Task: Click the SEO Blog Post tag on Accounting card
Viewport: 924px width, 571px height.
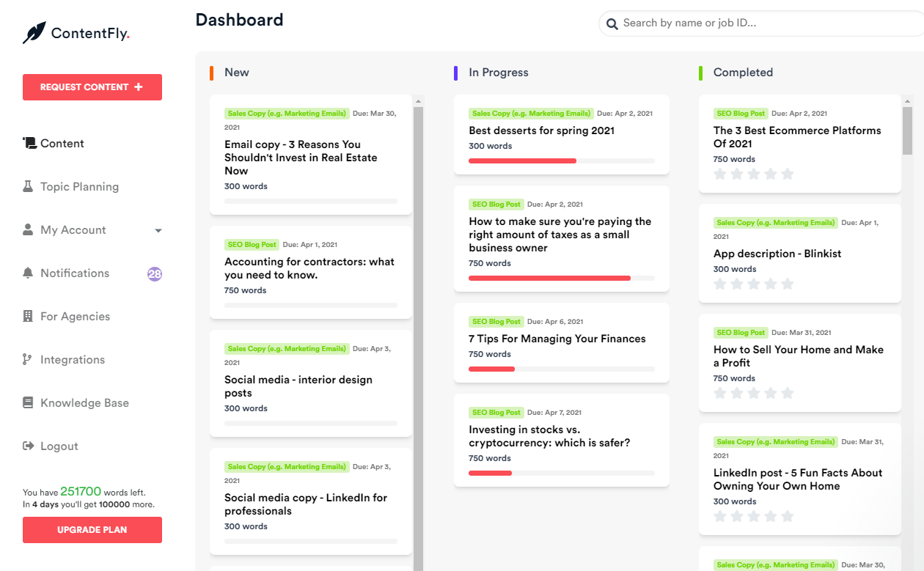Action: click(252, 245)
